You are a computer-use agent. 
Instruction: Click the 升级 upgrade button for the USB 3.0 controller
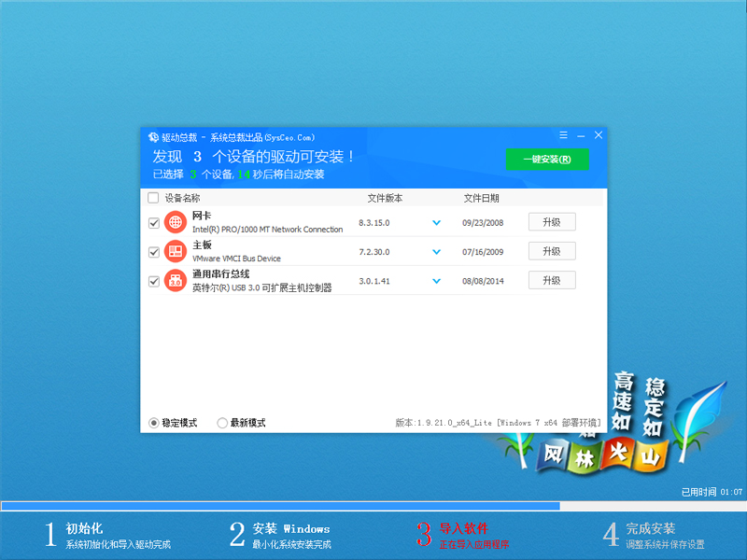click(552, 279)
